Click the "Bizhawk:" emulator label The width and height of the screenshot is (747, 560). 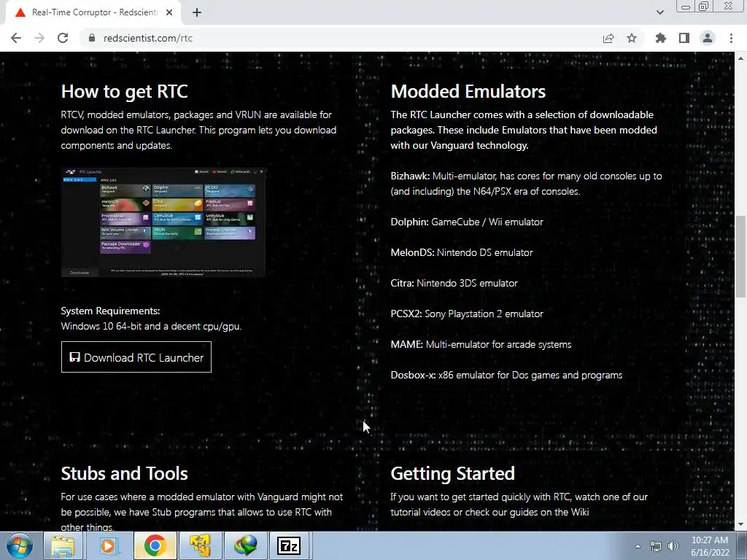[x=410, y=176]
